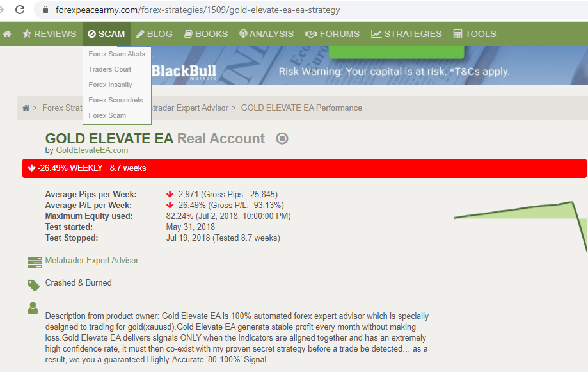Select Forex Scam Alerts in dropdown
The width and height of the screenshot is (588, 372).
click(116, 54)
